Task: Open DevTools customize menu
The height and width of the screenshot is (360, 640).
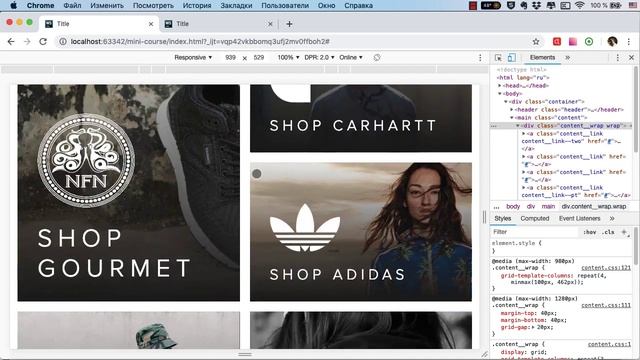Action: pos(617,58)
